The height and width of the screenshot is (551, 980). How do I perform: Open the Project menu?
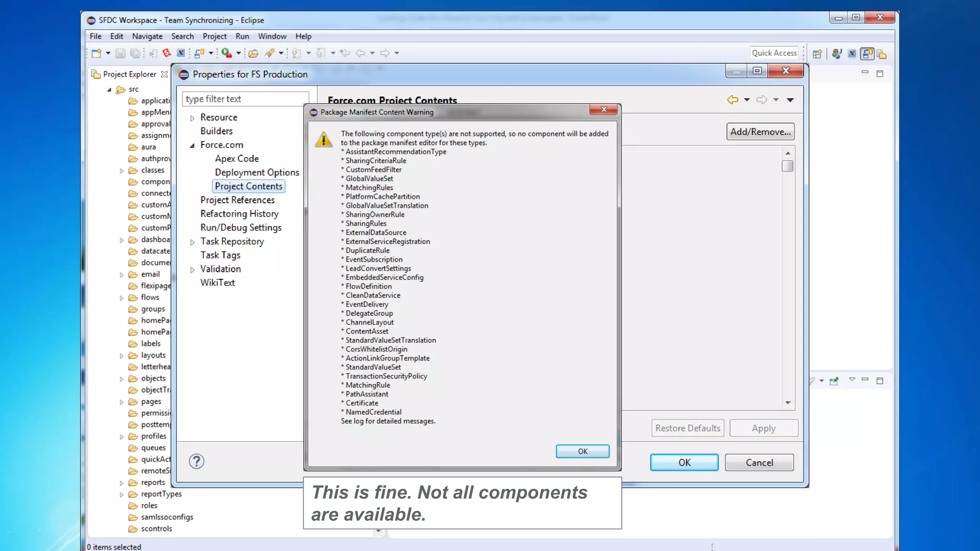point(214,36)
